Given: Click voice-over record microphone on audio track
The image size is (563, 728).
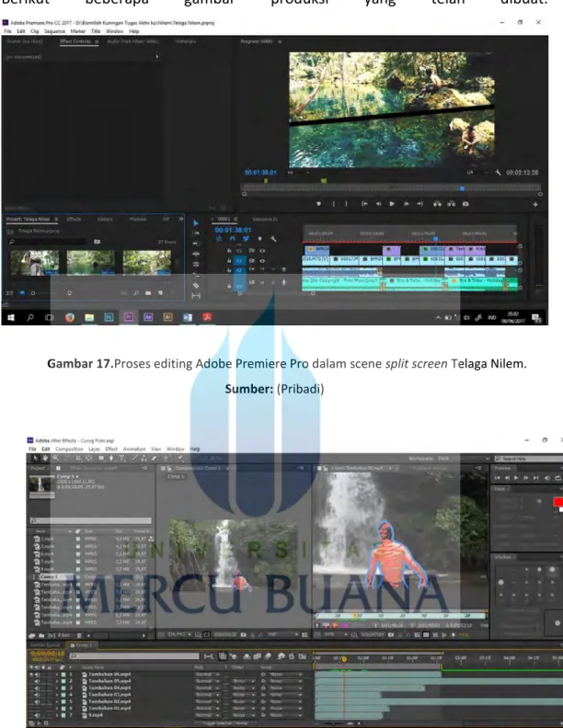Looking at the screenshot, I should 284,282.
